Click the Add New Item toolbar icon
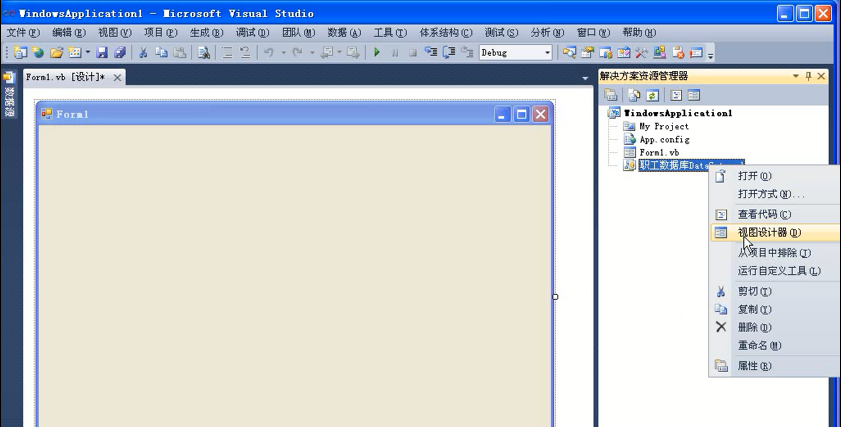This screenshot has height=427, width=841. (75, 53)
